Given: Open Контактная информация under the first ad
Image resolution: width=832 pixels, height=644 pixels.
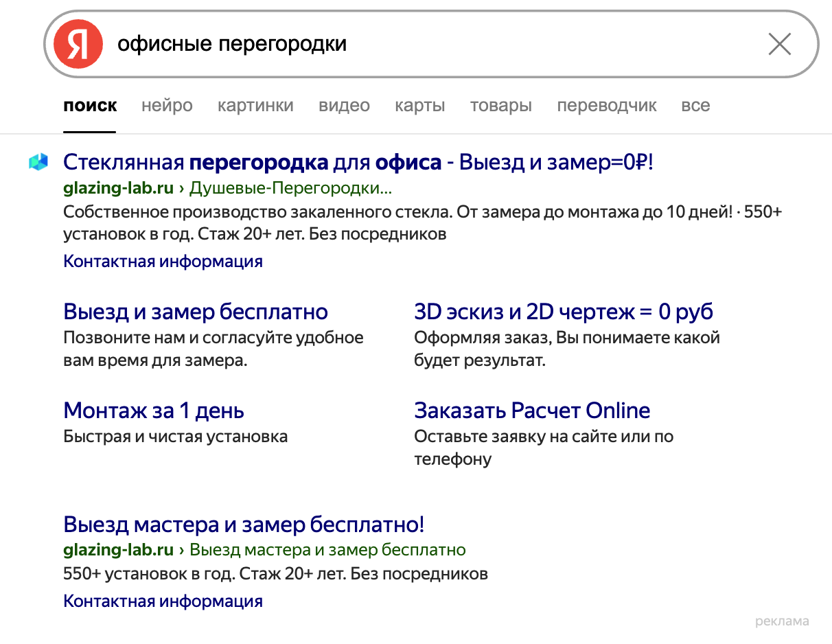Looking at the screenshot, I should [x=163, y=261].
